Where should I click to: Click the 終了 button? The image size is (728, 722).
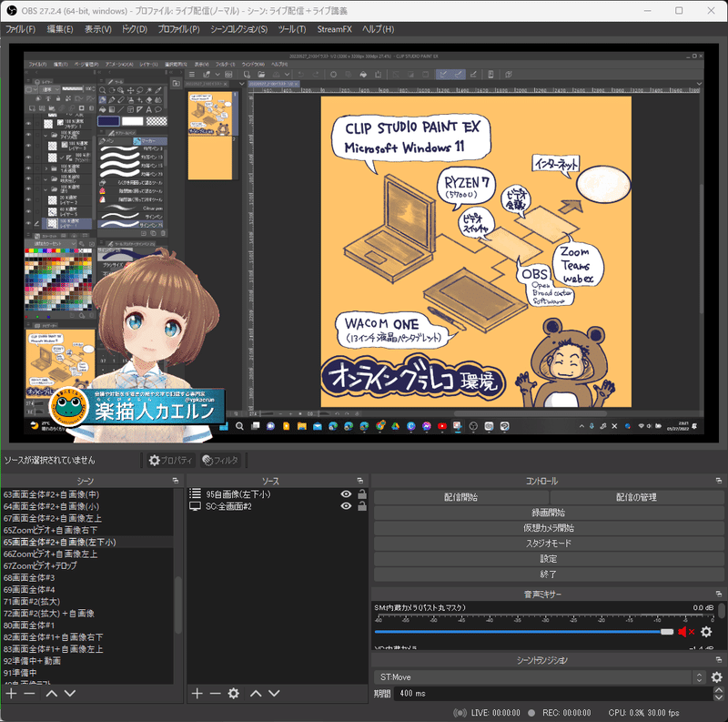tap(549, 575)
